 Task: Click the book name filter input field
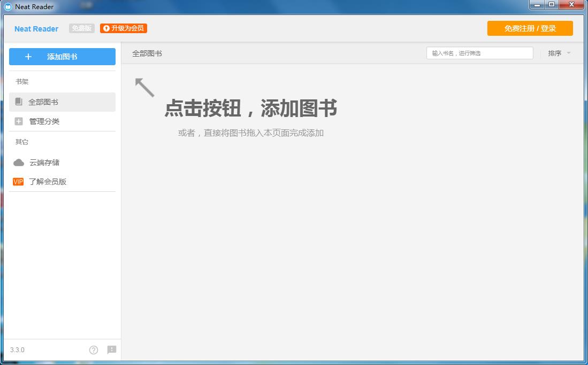(479, 53)
